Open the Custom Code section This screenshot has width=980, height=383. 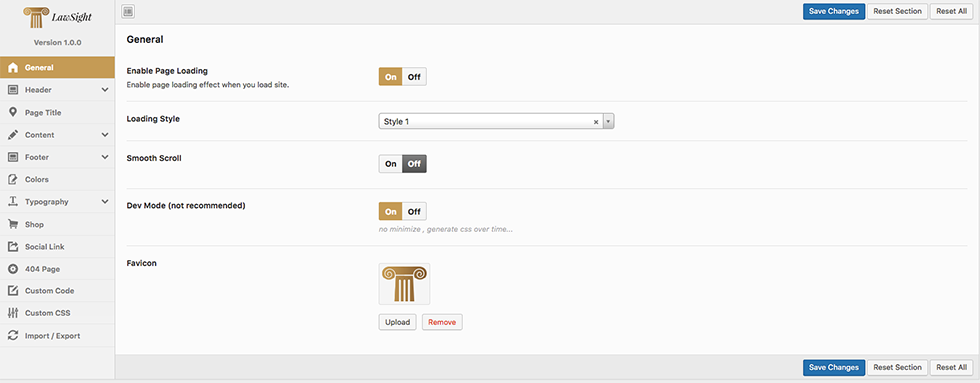(x=58, y=291)
